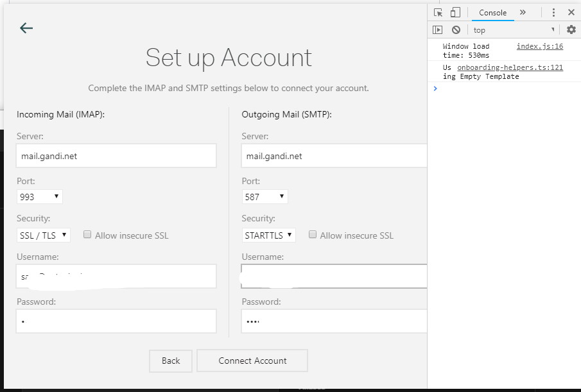The width and height of the screenshot is (581, 392).
Task: Click the Set up Account heading
Action: point(229,58)
